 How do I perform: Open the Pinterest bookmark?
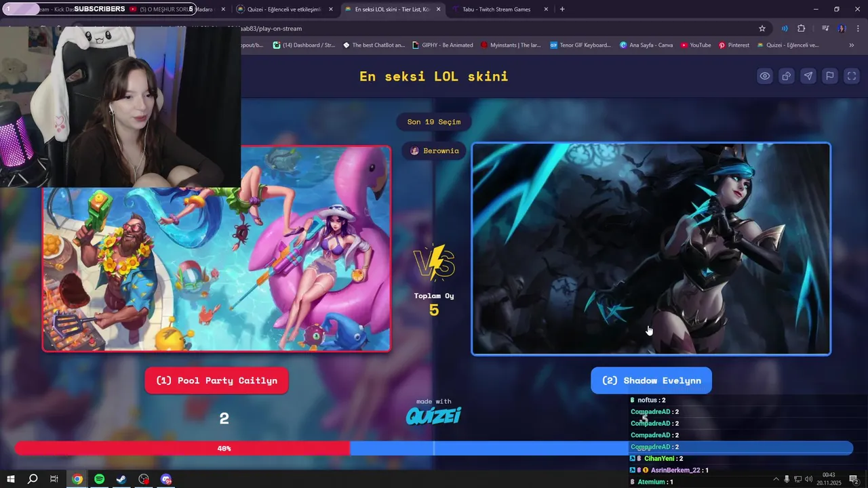coord(734,45)
